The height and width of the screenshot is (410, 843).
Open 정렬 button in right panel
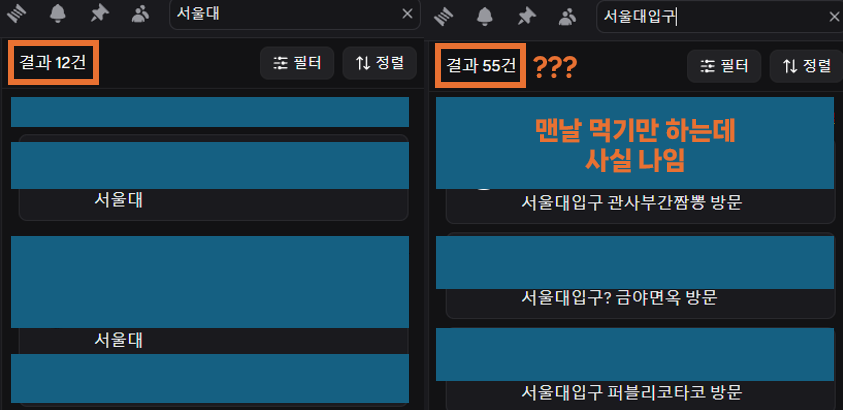pyautogui.click(x=806, y=66)
